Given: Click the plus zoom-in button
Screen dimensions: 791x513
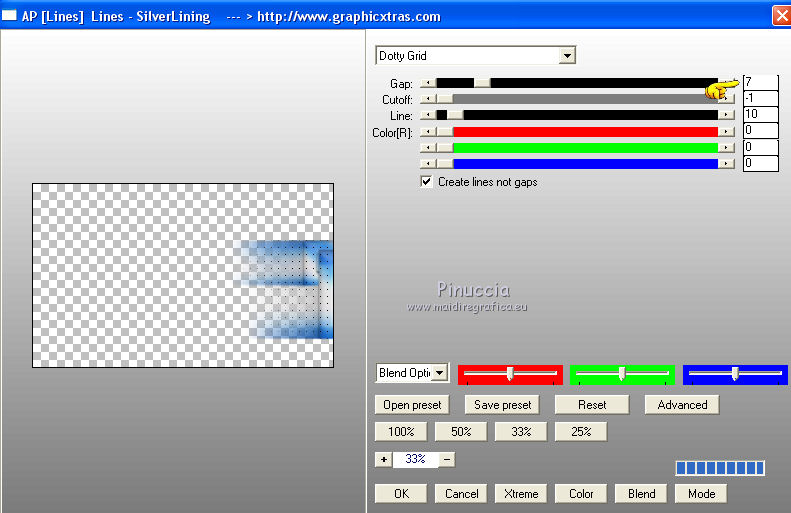Looking at the screenshot, I should pos(384,460).
